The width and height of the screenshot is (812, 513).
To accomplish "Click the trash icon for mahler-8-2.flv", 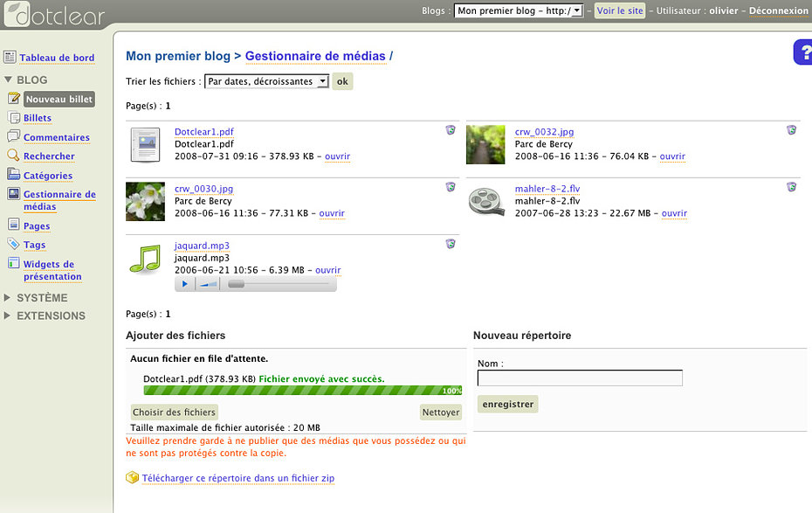I will (791, 187).
